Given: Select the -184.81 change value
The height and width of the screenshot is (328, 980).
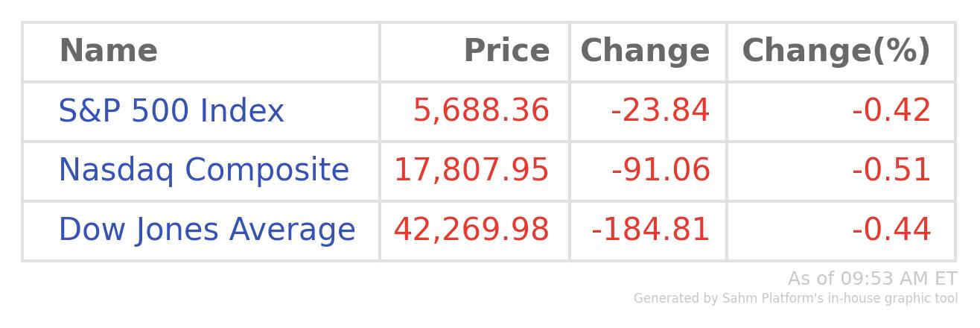Looking at the screenshot, I should point(650,230).
